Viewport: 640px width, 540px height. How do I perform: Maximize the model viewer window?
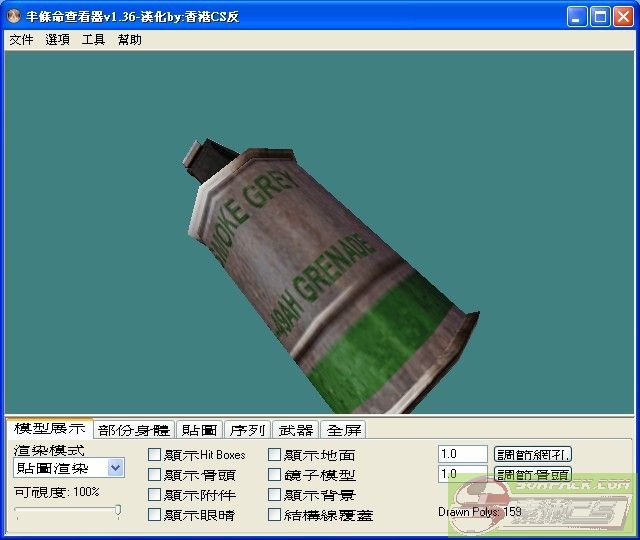tap(600, 17)
